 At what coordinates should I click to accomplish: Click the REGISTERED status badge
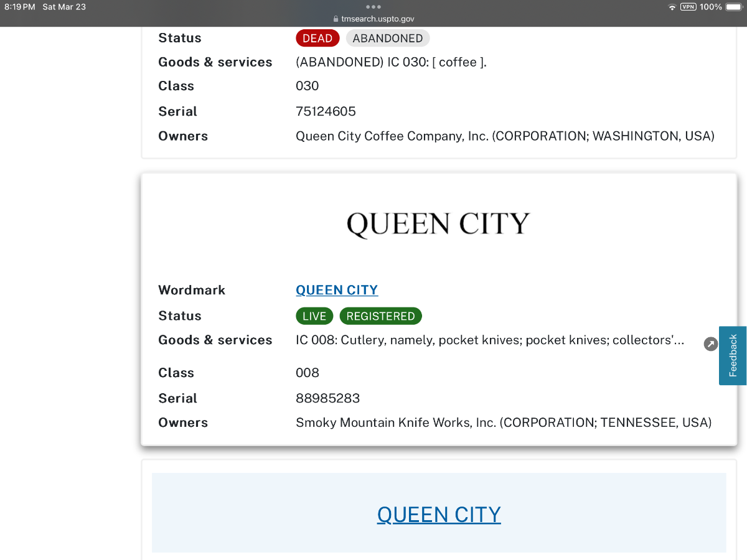click(x=380, y=316)
